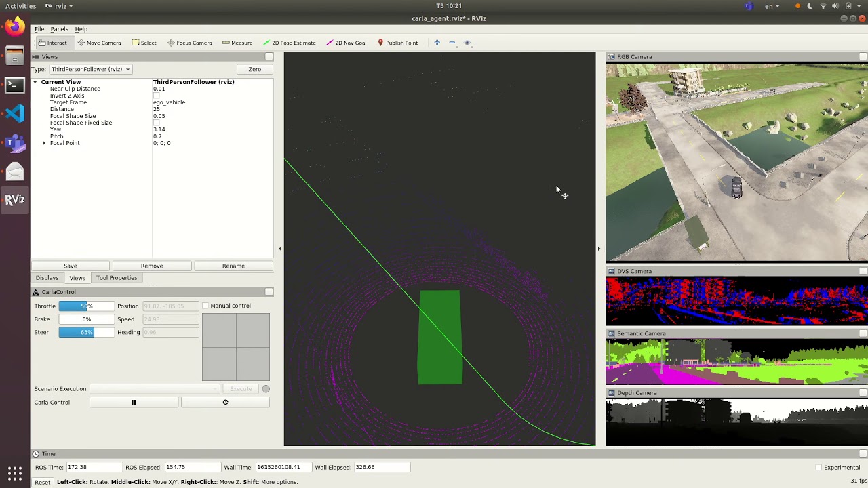Switch to the Views tab
This screenshot has height=488, width=868.
(x=77, y=278)
